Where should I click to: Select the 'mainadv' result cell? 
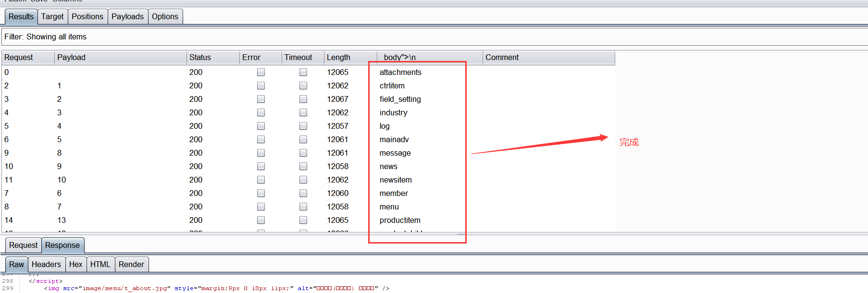pyautogui.click(x=394, y=139)
